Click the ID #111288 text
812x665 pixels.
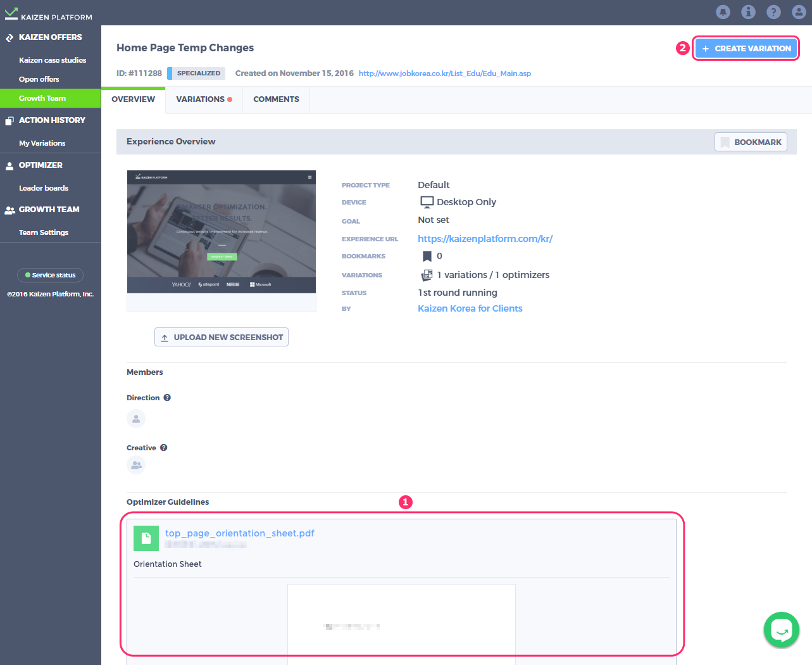139,73
